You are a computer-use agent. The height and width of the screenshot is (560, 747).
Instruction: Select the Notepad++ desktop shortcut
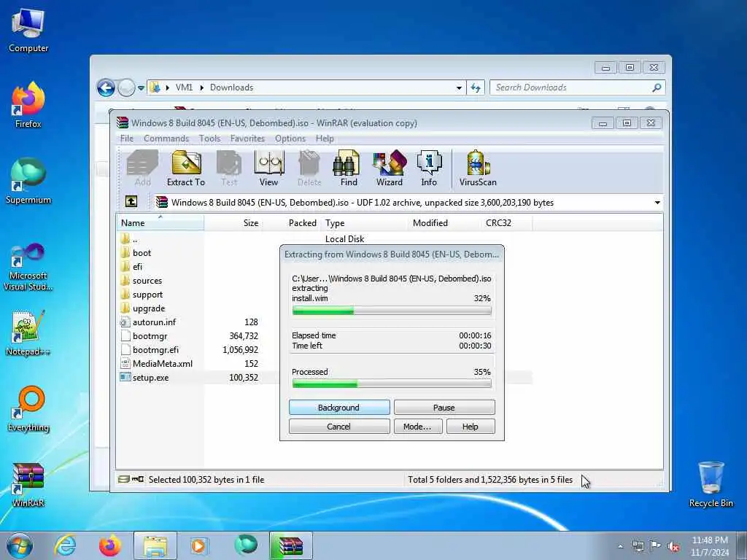click(x=28, y=333)
